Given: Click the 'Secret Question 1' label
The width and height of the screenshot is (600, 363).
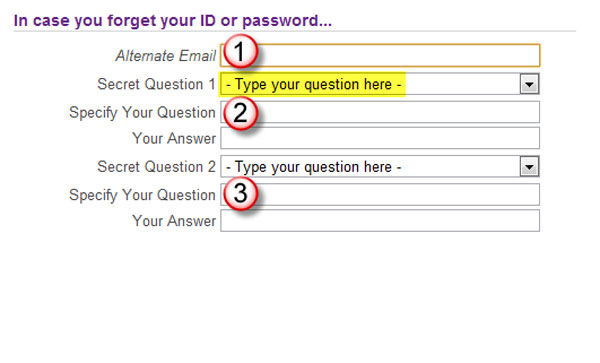Looking at the screenshot, I should [157, 84].
